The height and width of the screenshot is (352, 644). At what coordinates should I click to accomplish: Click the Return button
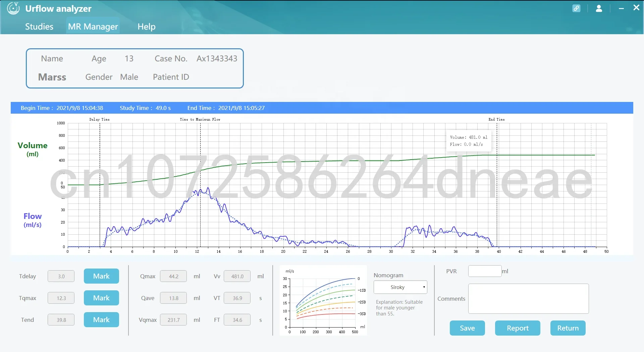[568, 328]
